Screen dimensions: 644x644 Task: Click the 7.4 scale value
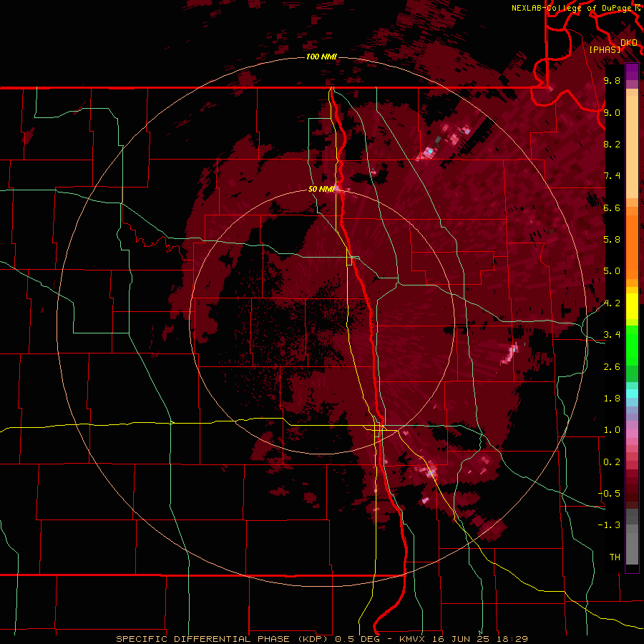click(x=612, y=176)
